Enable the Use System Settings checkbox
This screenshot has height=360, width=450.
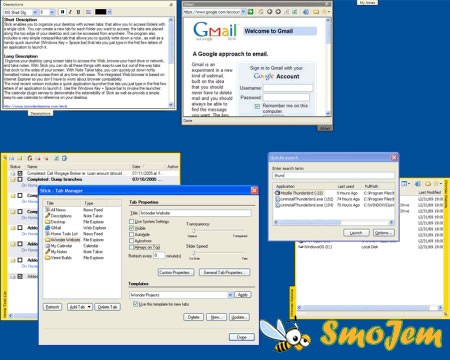click(131, 222)
